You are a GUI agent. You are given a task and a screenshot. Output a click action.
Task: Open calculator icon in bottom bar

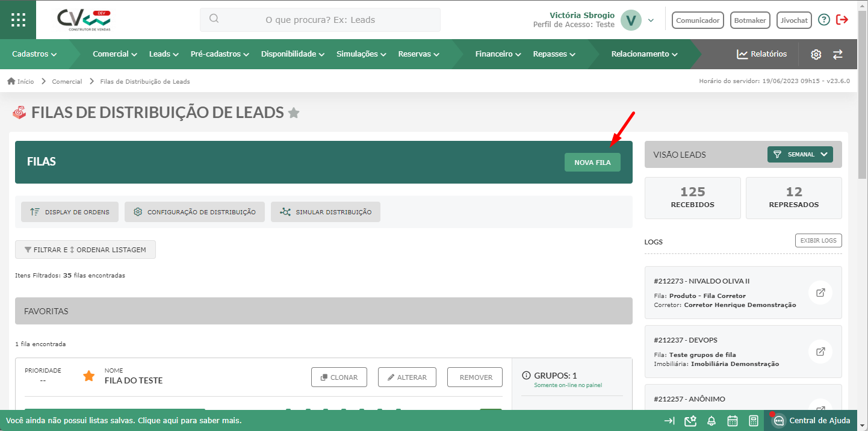pyautogui.click(x=753, y=421)
